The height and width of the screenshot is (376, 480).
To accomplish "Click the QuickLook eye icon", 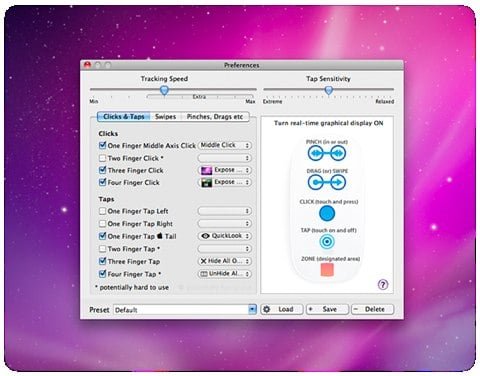I will tap(205, 236).
